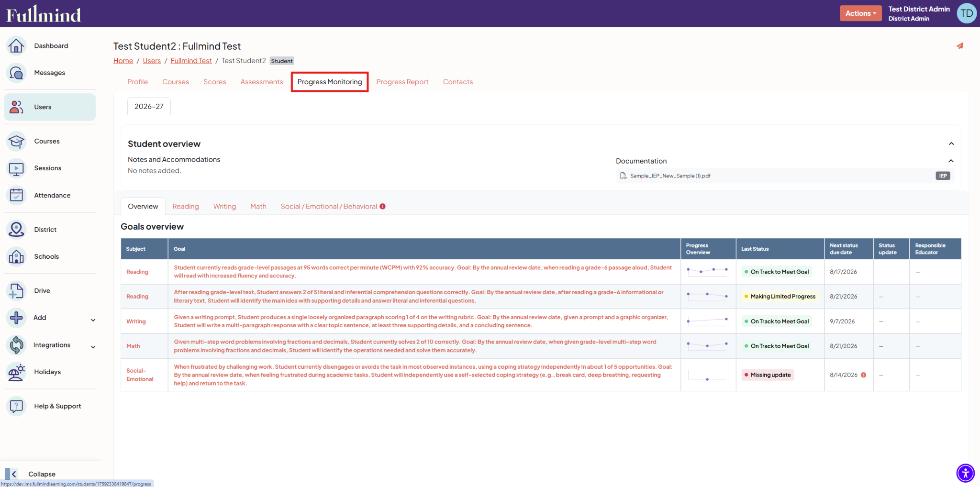Open the Messages chat icon
The image size is (980, 487).
16,73
